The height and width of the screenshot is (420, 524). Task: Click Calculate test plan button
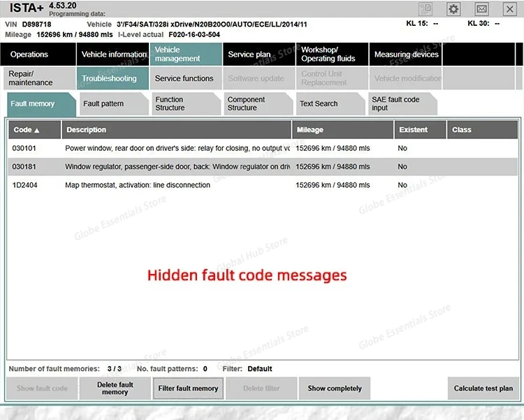[483, 389]
